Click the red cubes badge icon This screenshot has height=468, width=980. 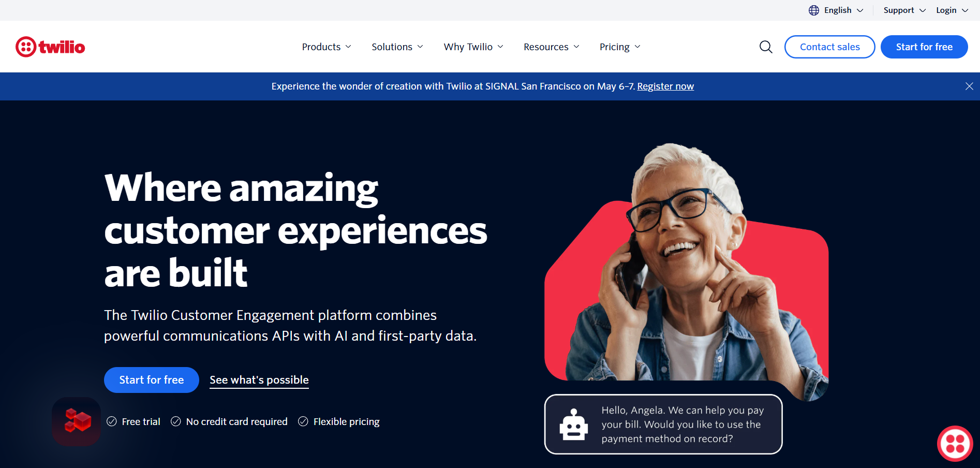[77, 421]
